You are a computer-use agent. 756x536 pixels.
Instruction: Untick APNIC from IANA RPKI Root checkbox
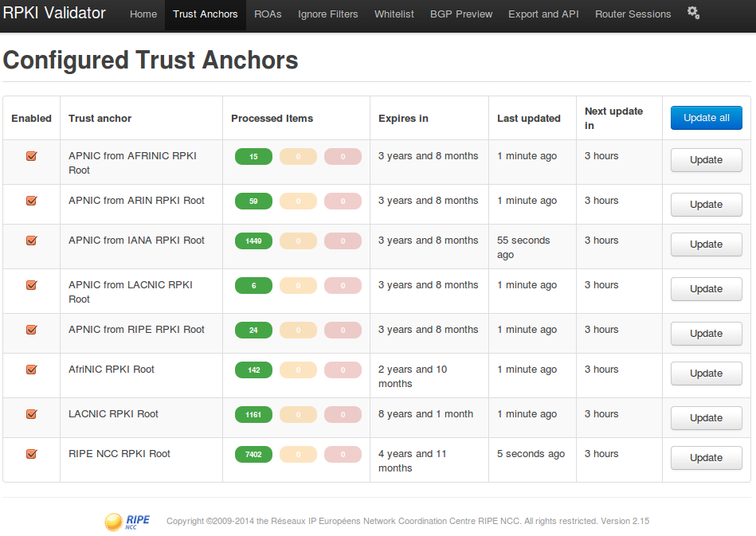(x=31, y=241)
